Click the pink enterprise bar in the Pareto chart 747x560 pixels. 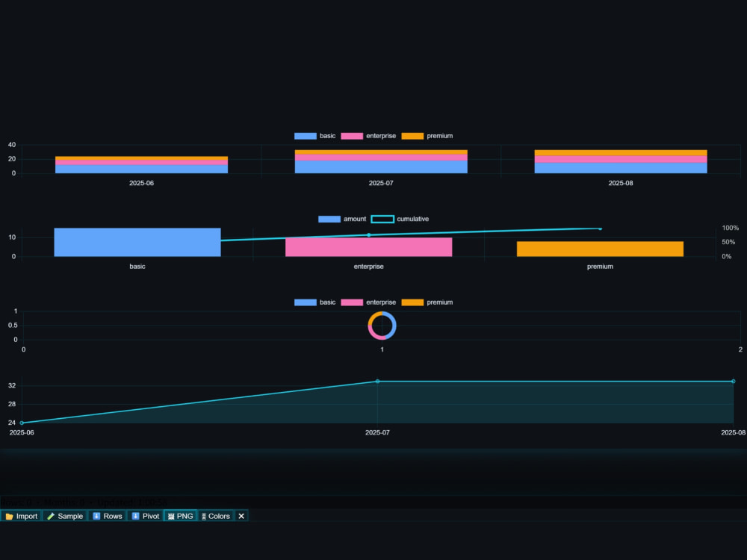pyautogui.click(x=369, y=247)
